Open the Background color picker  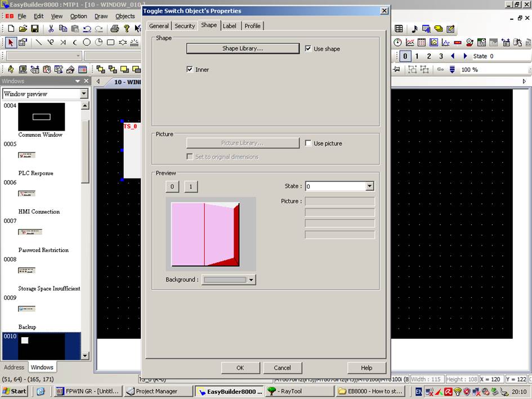tap(251, 280)
